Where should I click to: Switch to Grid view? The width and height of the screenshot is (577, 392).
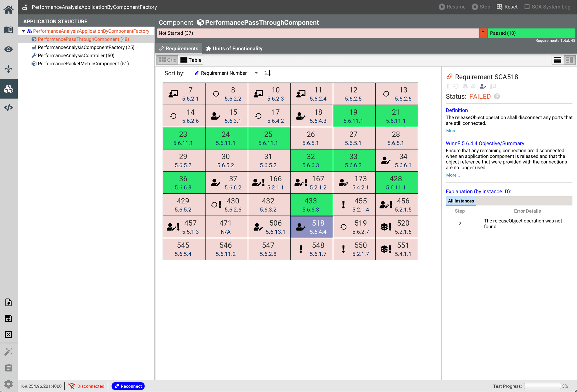pos(167,60)
